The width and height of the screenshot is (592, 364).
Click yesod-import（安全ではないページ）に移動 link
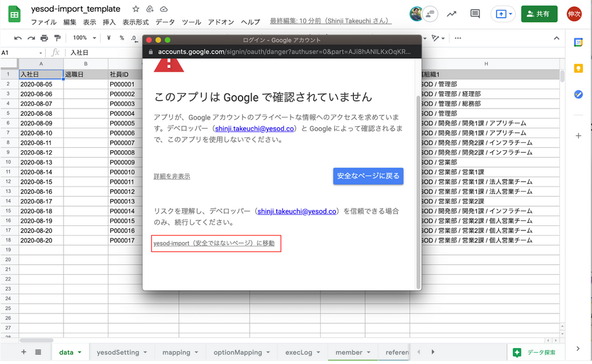(x=214, y=243)
